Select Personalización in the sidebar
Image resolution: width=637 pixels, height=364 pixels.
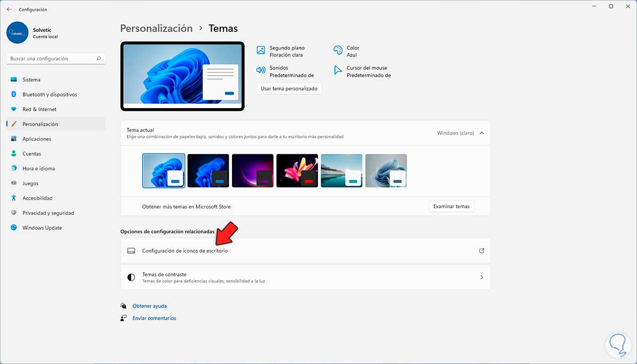(56, 124)
